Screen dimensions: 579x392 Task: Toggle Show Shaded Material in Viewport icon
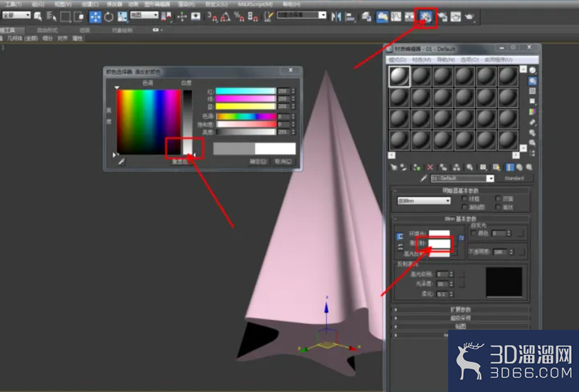[x=497, y=168]
